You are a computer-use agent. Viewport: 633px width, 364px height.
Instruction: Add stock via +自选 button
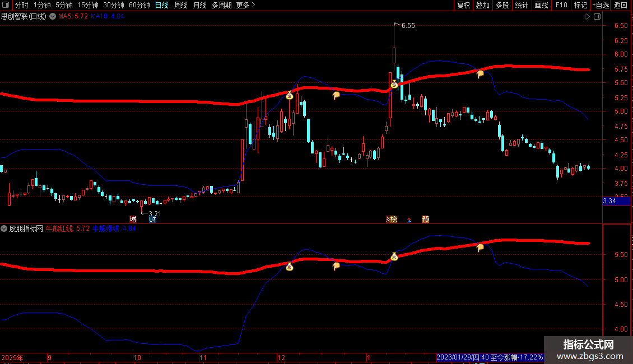coord(601,5)
